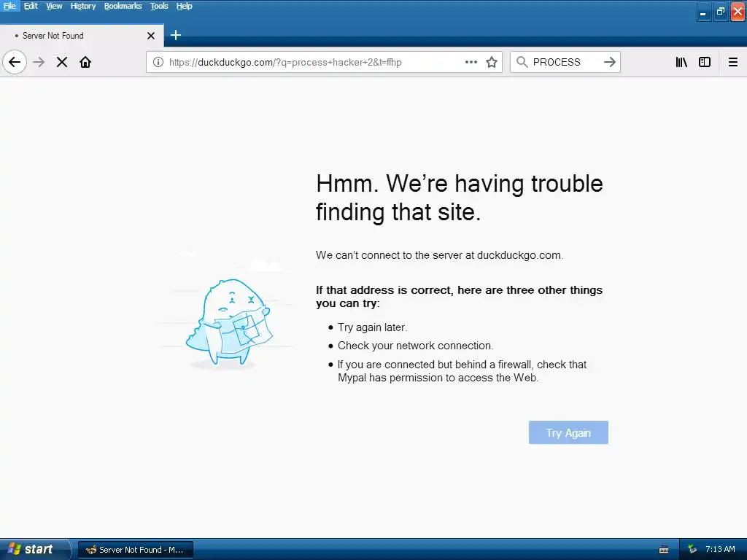The image size is (747, 560).
Task: Open the Tools menu
Action: [159, 6]
